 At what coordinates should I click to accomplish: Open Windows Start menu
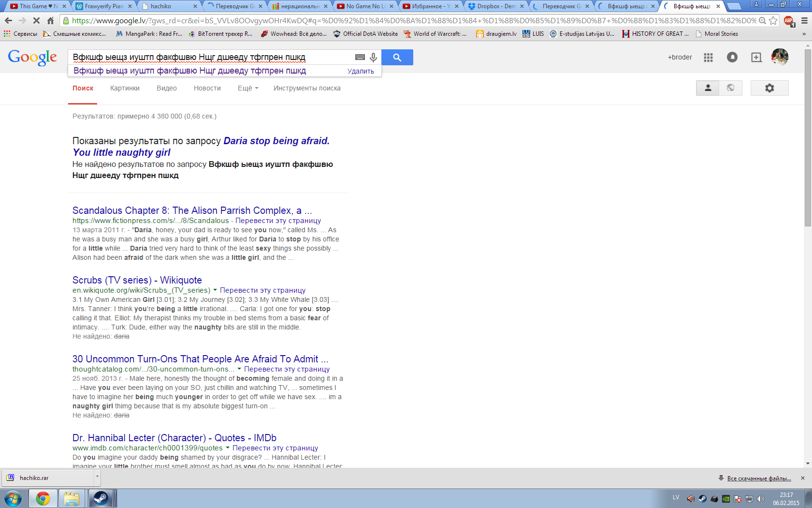(x=13, y=498)
